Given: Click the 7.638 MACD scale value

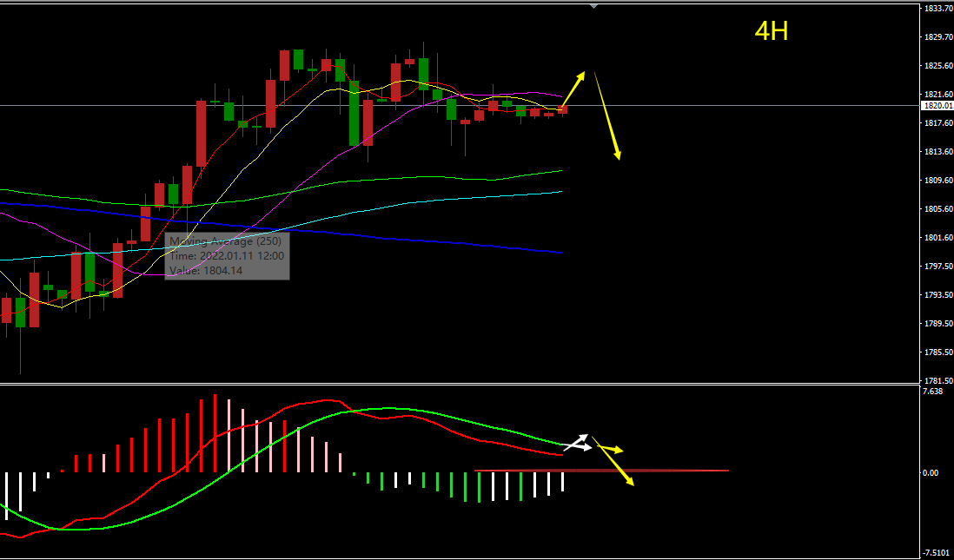Looking at the screenshot, I should coord(933,392).
